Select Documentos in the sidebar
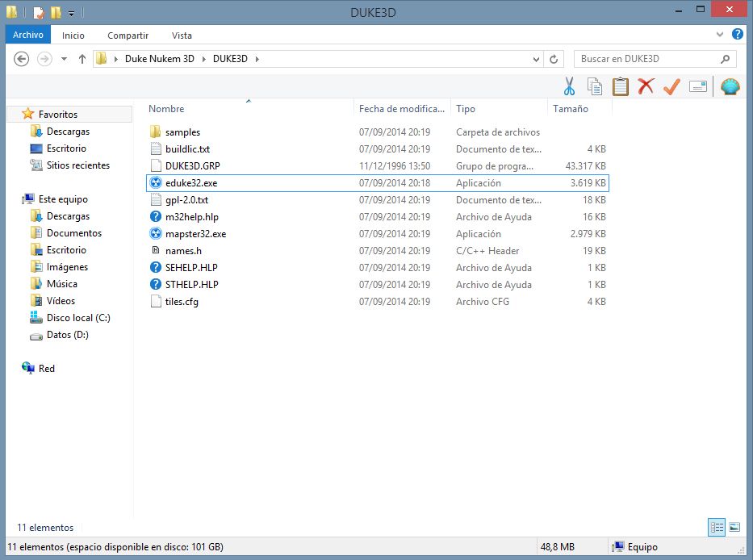Viewport: 753px width, 560px height. (x=74, y=233)
